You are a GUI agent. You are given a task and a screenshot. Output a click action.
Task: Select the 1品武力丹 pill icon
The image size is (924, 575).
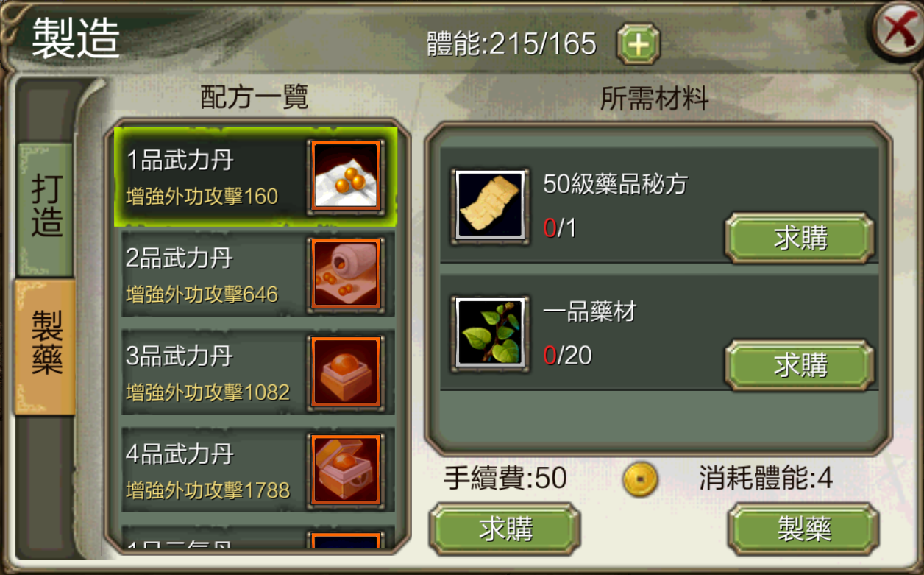[346, 175]
